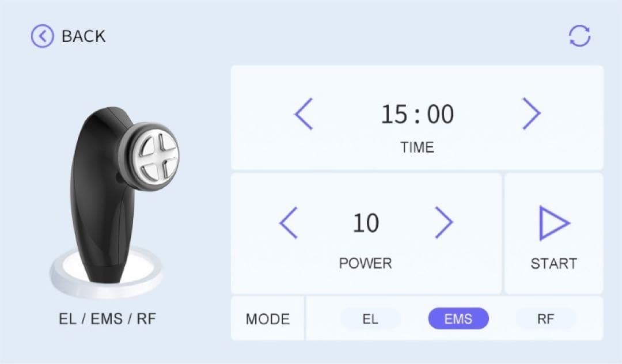The height and width of the screenshot is (364, 622).
Task: Click the circular back arrow icon
Action: [42, 36]
